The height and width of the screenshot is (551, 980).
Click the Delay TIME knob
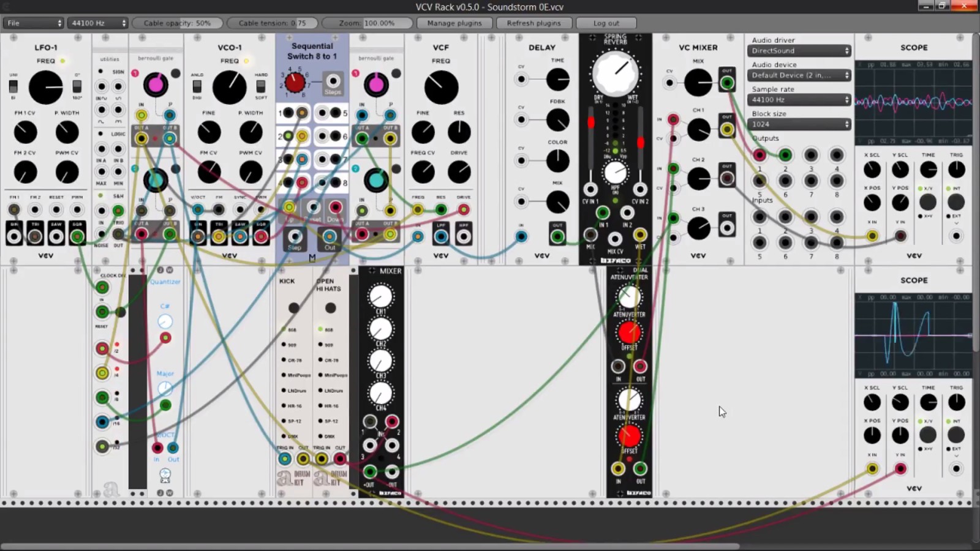(557, 80)
